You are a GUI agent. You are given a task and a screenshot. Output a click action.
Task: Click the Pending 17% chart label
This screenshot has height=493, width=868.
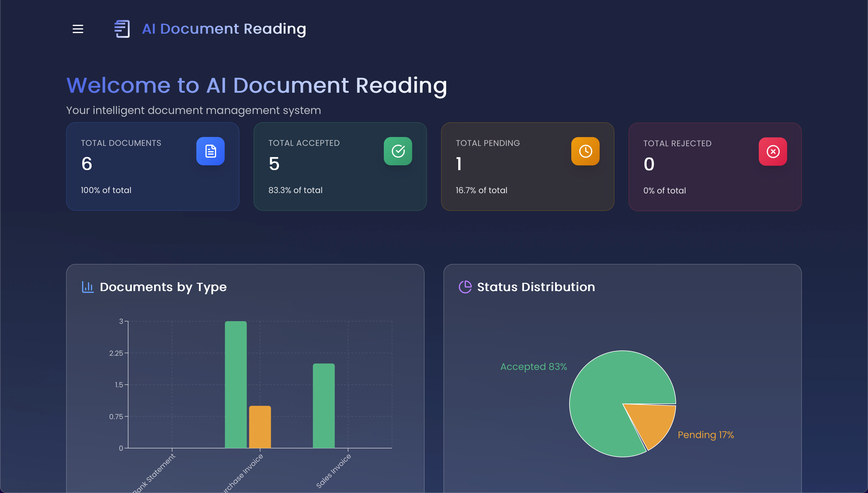(x=706, y=435)
